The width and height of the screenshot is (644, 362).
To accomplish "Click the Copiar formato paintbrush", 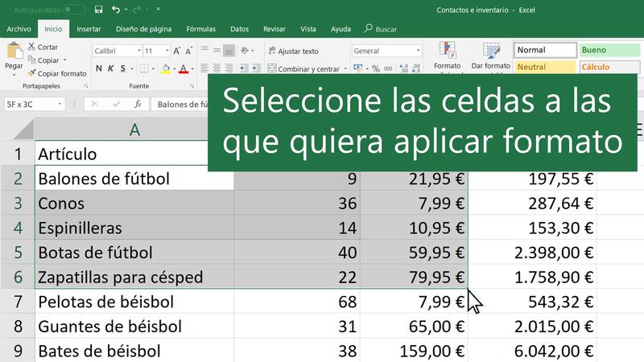I will [31, 73].
